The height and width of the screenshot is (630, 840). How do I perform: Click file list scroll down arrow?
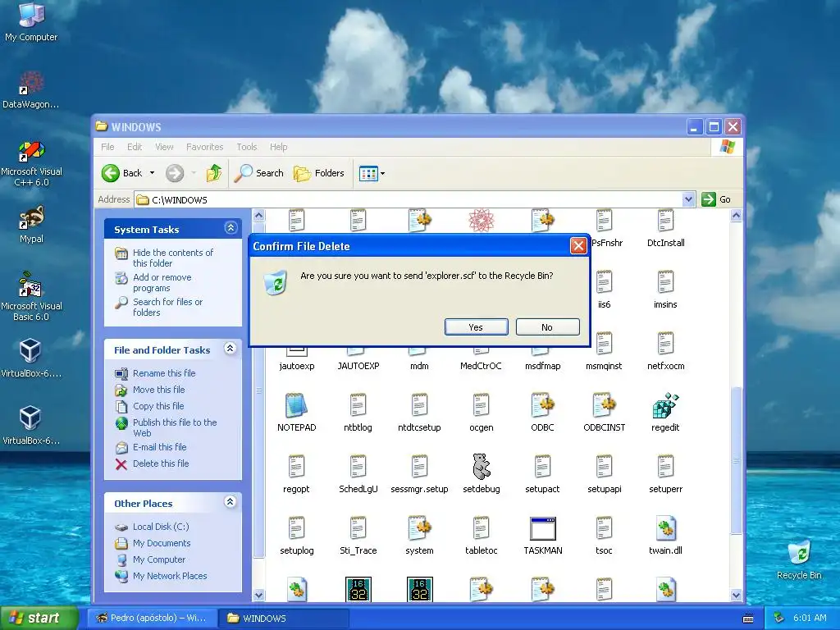coord(736,595)
